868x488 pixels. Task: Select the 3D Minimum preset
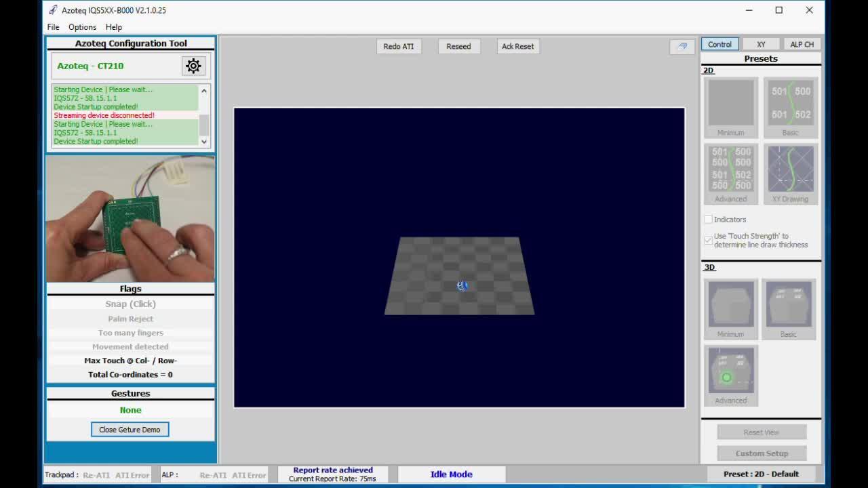pyautogui.click(x=730, y=306)
